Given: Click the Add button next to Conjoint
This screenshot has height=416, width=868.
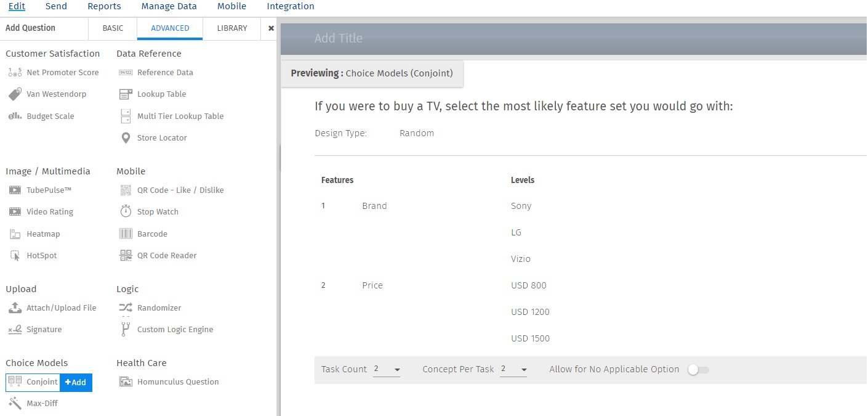Looking at the screenshot, I should (76, 382).
